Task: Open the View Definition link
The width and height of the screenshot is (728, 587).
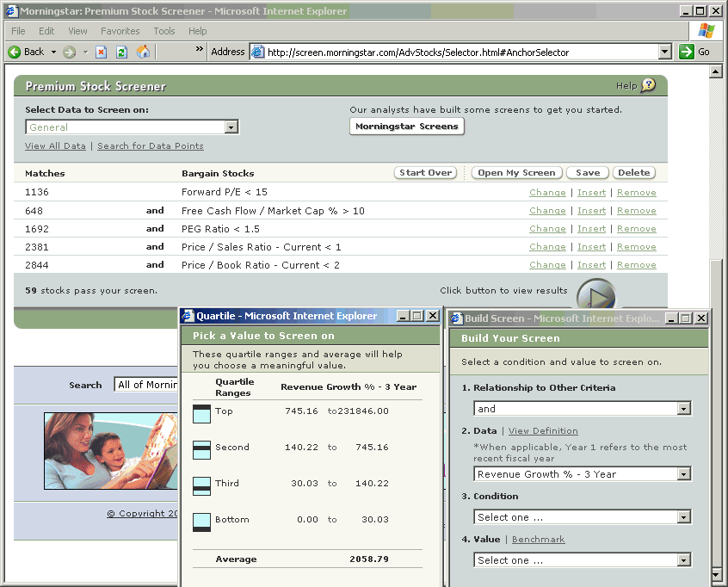Action: [543, 431]
